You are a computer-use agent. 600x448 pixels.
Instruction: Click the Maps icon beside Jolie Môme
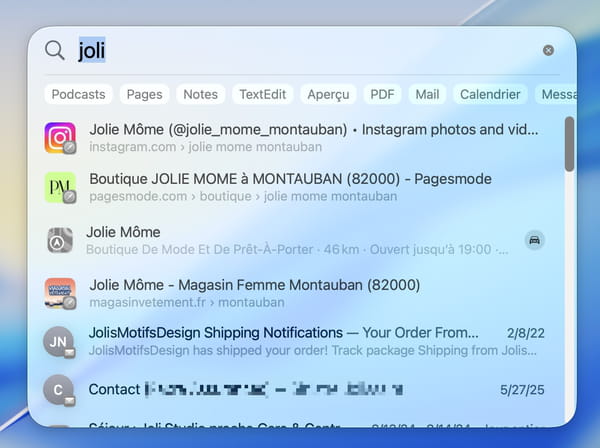pyautogui.click(x=60, y=240)
